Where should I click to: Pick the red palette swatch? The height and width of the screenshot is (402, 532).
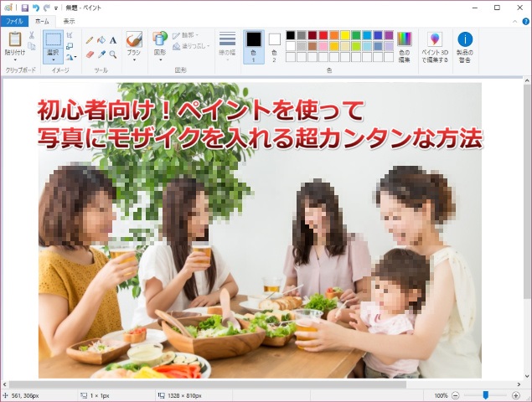coord(323,35)
